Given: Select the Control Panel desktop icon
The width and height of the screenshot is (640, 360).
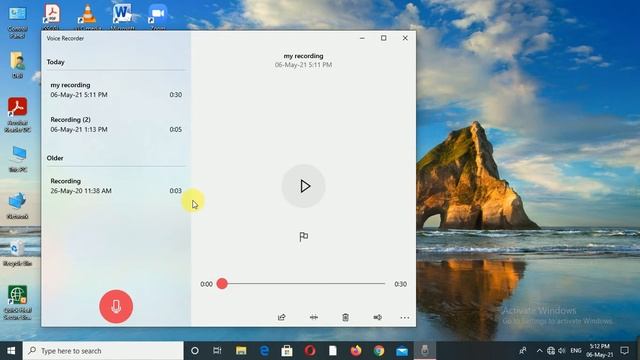Looking at the screenshot, I should tap(18, 21).
